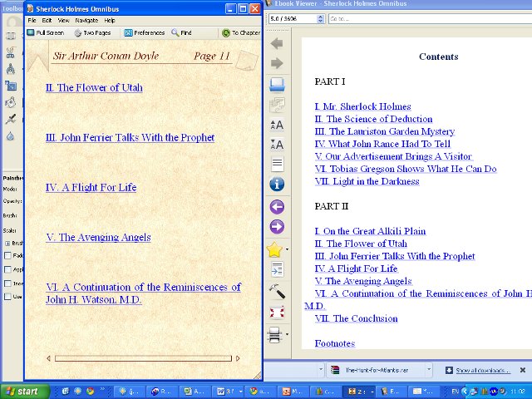Toggle the Use checkbox in Toolbox panel
This screenshot has height=399, width=532.
(7, 296)
